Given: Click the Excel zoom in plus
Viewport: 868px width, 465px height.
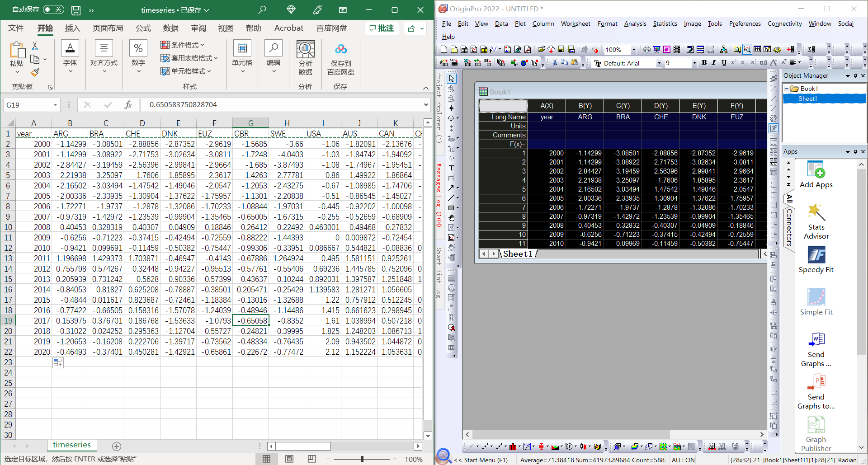Looking at the screenshot, I should pos(395,459).
